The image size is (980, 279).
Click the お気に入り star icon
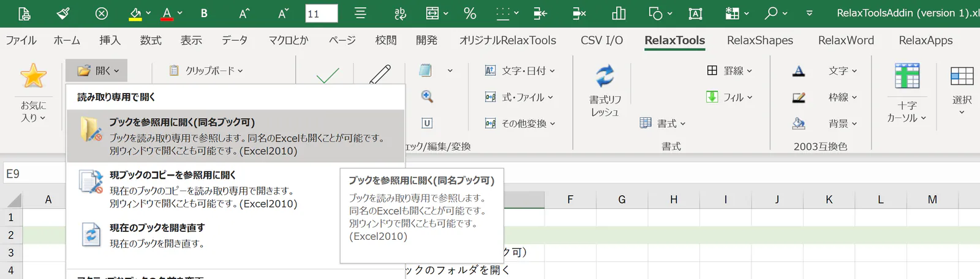(x=33, y=76)
